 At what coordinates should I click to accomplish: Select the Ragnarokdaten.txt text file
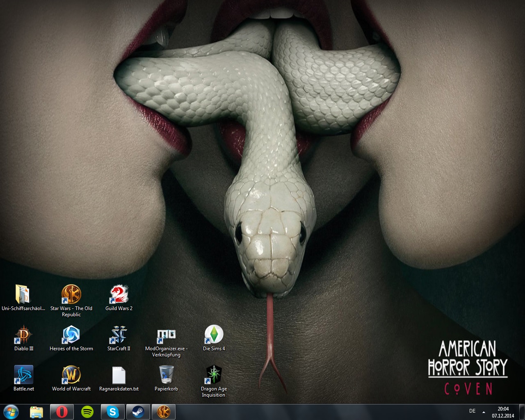pos(119,375)
